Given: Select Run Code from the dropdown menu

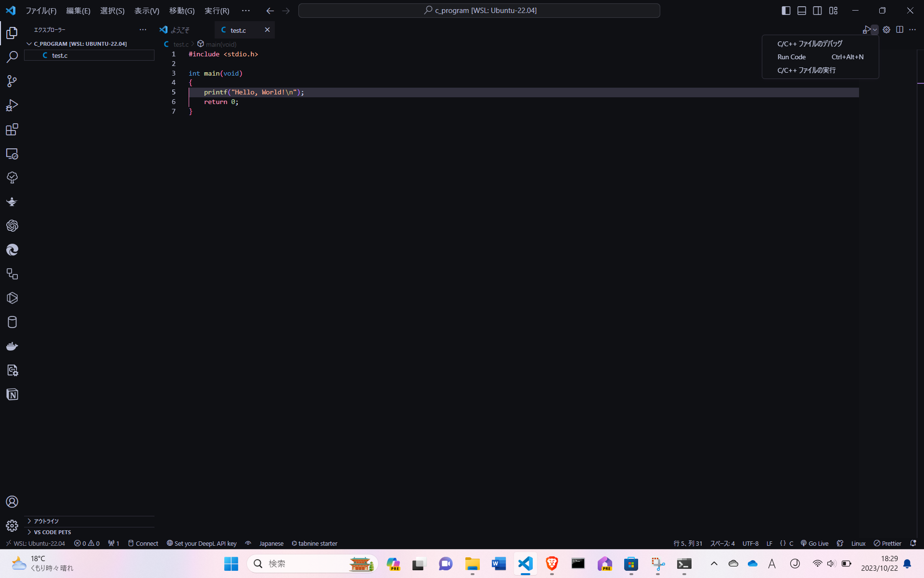Looking at the screenshot, I should coord(792,57).
